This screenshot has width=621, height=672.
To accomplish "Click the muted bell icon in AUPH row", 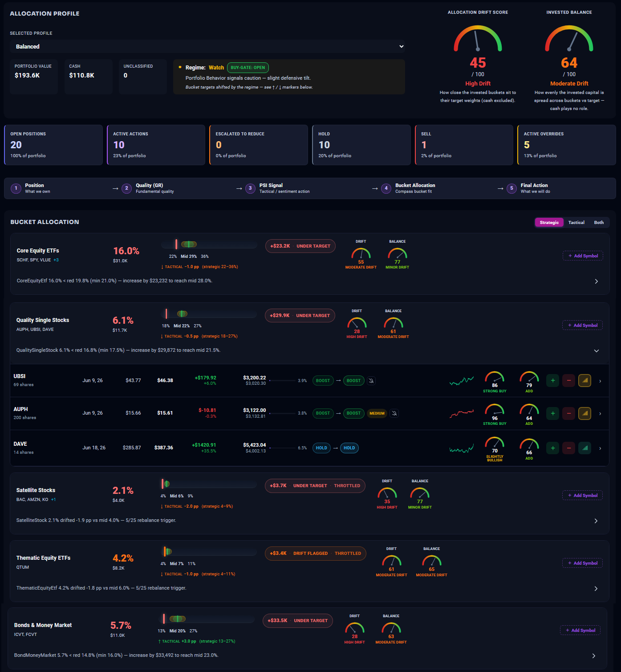I will click(394, 413).
